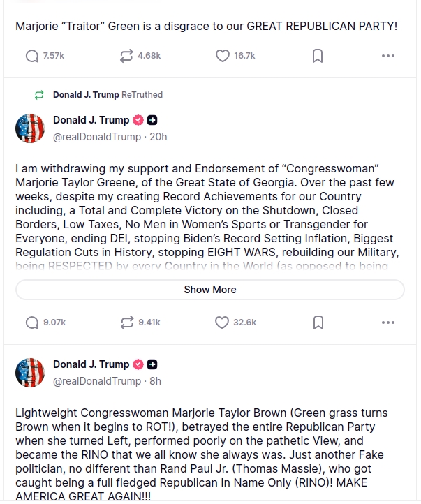Image resolution: width=421 pixels, height=504 pixels.
Task: Open replies on the 9.07k post
Action: pyautogui.click(x=32, y=323)
